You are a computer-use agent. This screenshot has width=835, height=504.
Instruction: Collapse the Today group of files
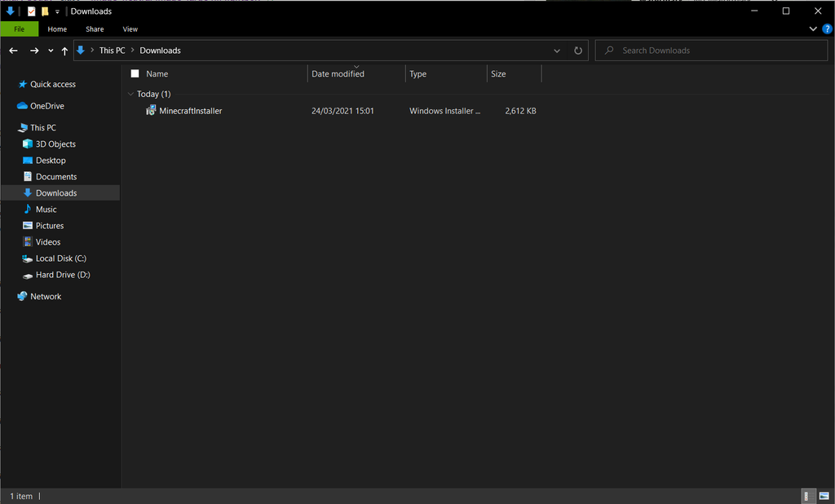coord(130,94)
